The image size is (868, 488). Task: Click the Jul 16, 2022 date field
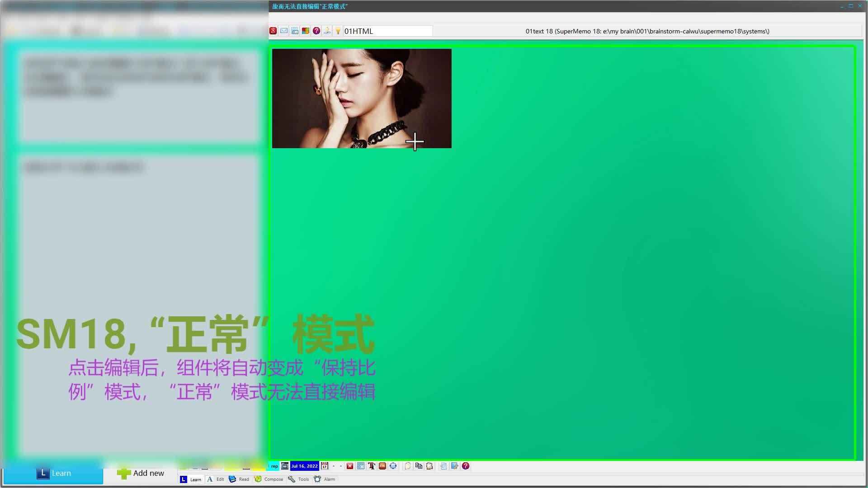point(304,466)
